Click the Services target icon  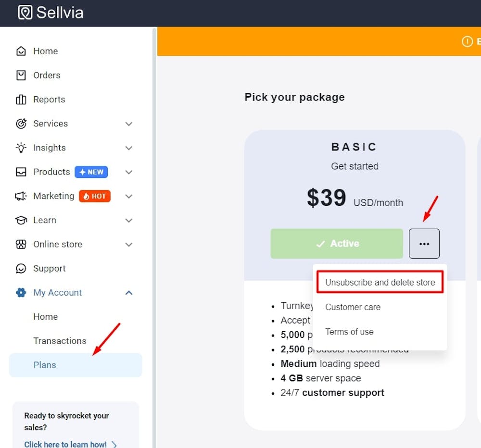[x=21, y=124]
